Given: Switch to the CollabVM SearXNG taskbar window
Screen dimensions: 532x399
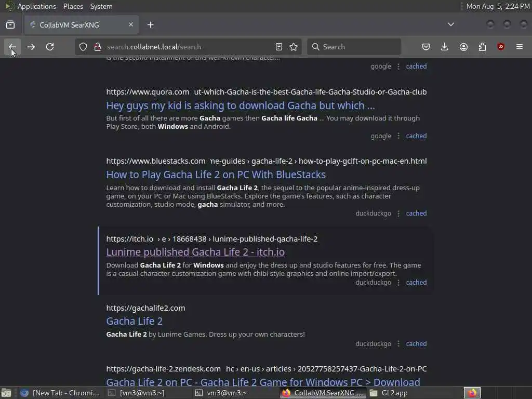Looking at the screenshot, I should pos(323,393).
